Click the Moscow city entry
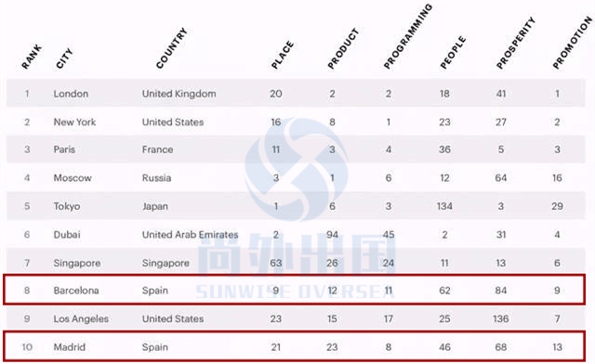Viewport: 595px width, 364px height. click(x=73, y=178)
